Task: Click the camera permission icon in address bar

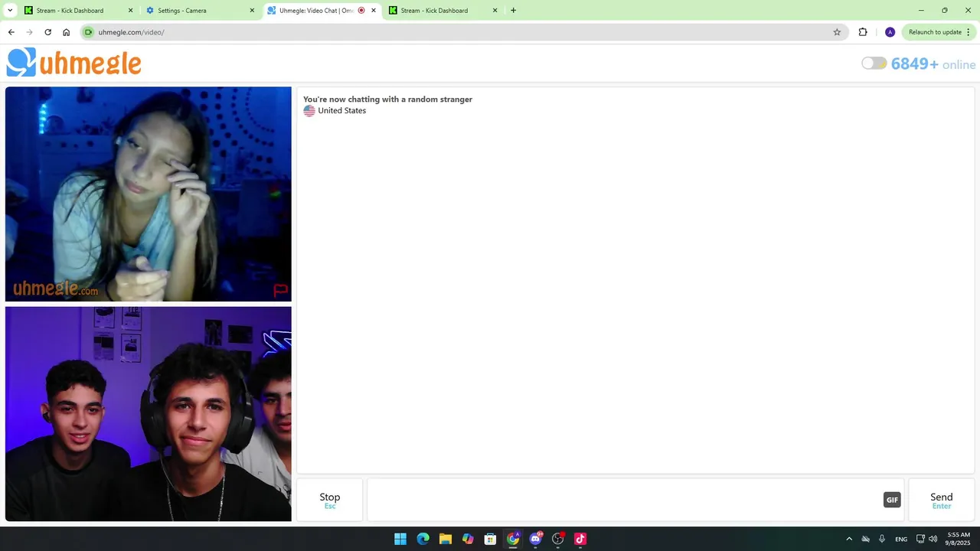Action: tap(88, 32)
